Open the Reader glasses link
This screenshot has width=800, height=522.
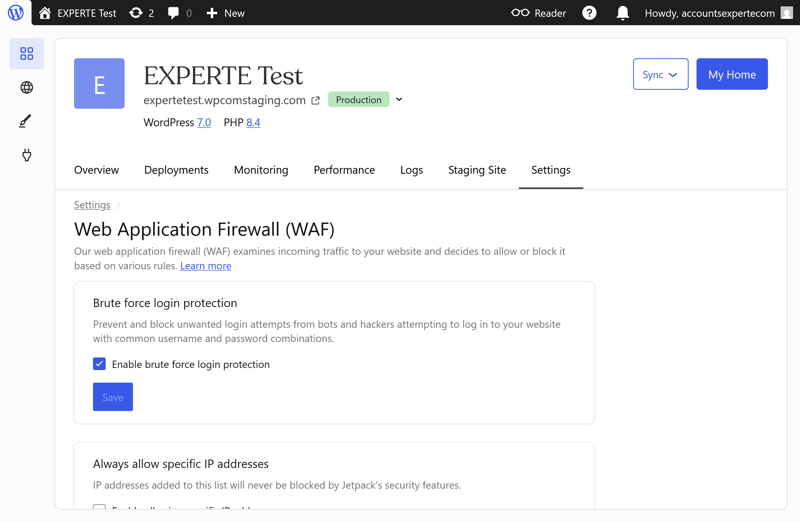click(x=538, y=13)
